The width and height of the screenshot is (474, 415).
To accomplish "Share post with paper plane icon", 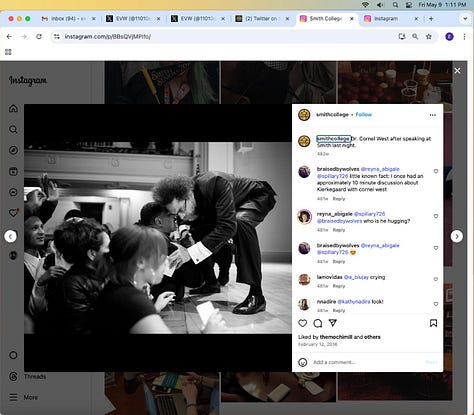I will [x=333, y=323].
